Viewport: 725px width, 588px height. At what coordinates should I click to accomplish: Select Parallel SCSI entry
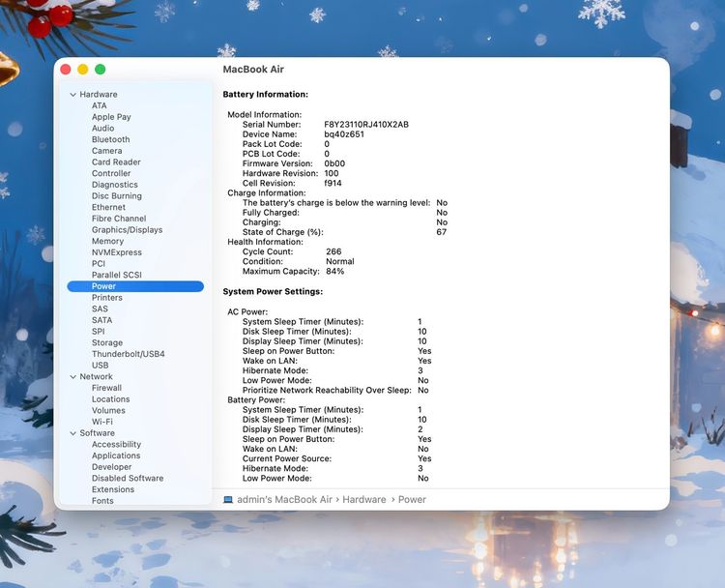pyautogui.click(x=117, y=275)
